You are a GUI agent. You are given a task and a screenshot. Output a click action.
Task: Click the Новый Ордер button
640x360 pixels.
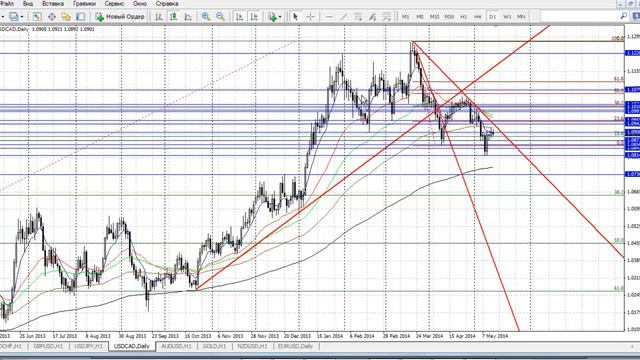(120, 17)
